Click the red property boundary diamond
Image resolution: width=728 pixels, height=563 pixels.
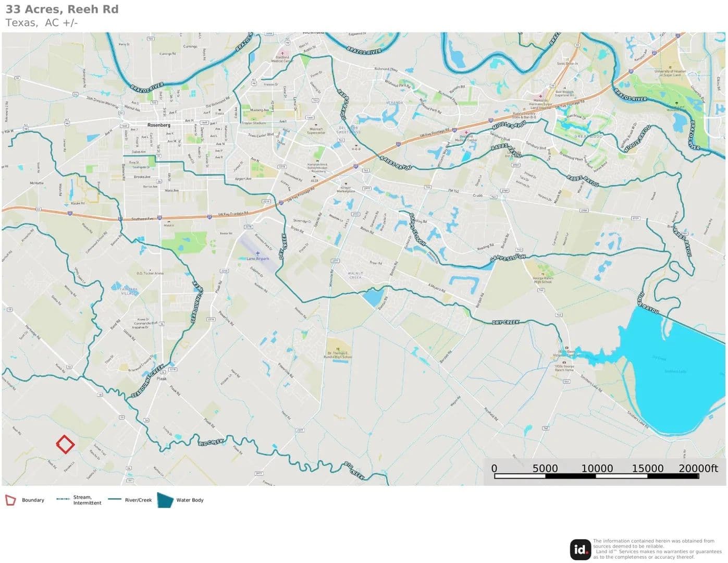pos(65,444)
